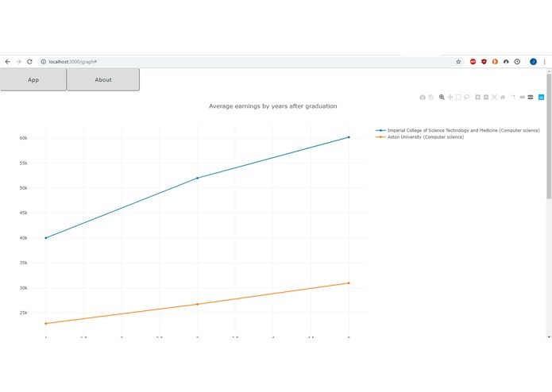Click the 25k y-axis label
This screenshot has width=552, height=392.
click(23, 313)
